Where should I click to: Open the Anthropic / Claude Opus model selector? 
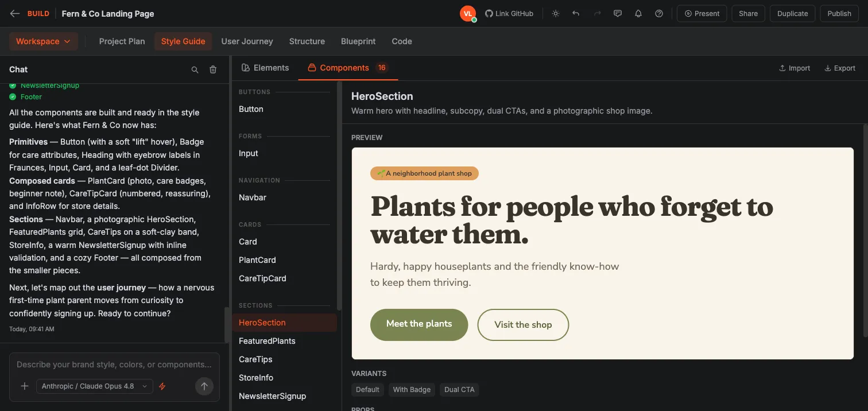click(x=95, y=386)
